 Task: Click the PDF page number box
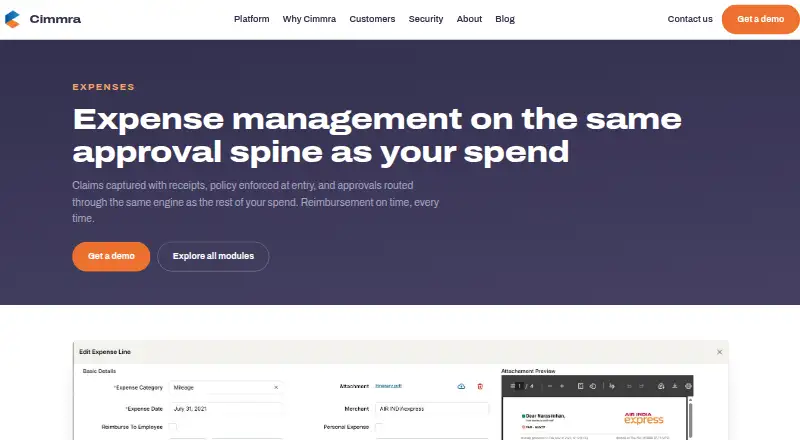click(519, 386)
